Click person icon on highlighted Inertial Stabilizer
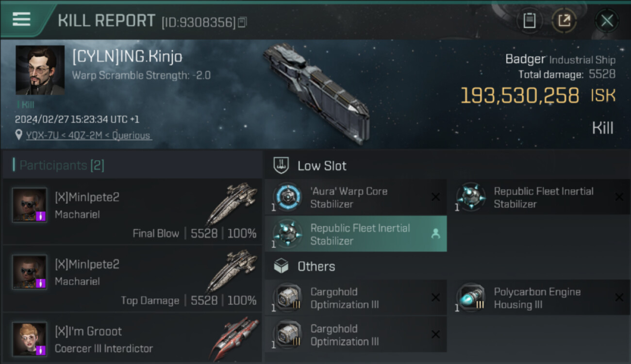Screen dimensions: 631x364 435,234
